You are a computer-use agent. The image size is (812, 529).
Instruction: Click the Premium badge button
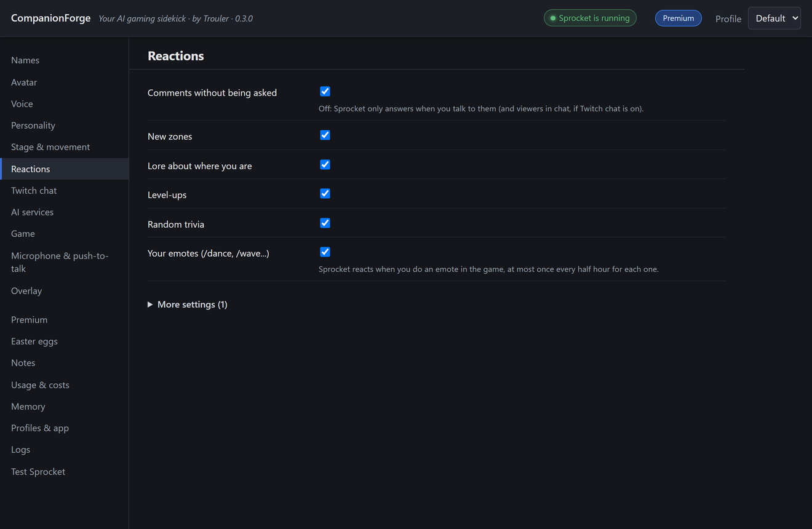(678, 18)
